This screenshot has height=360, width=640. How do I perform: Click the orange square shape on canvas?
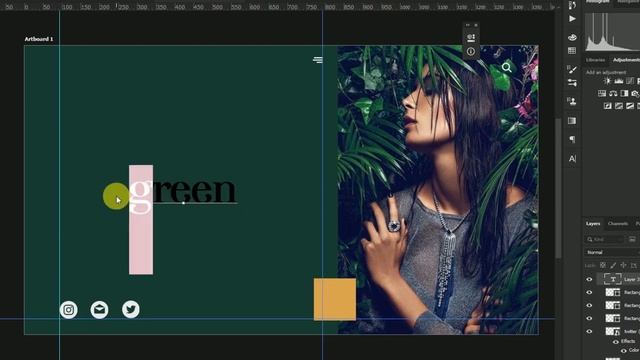tap(335, 299)
